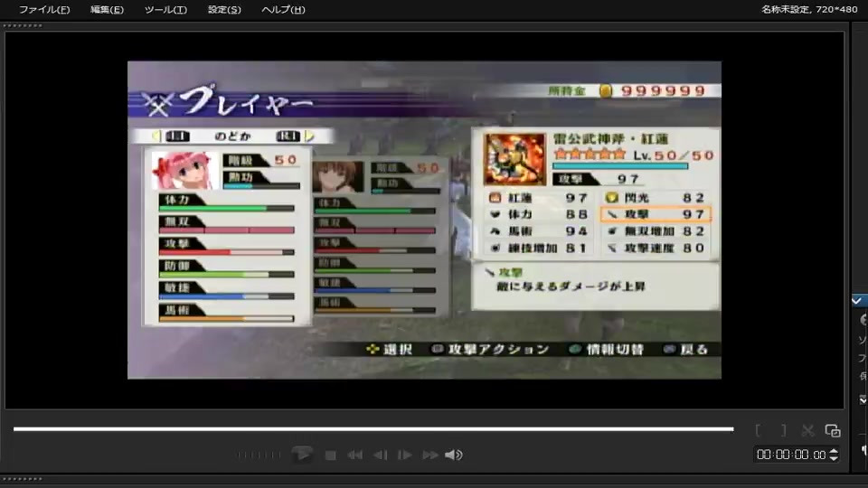The image size is (868, 488).
Task: Click the enlarge preview window icon
Action: [x=833, y=430]
